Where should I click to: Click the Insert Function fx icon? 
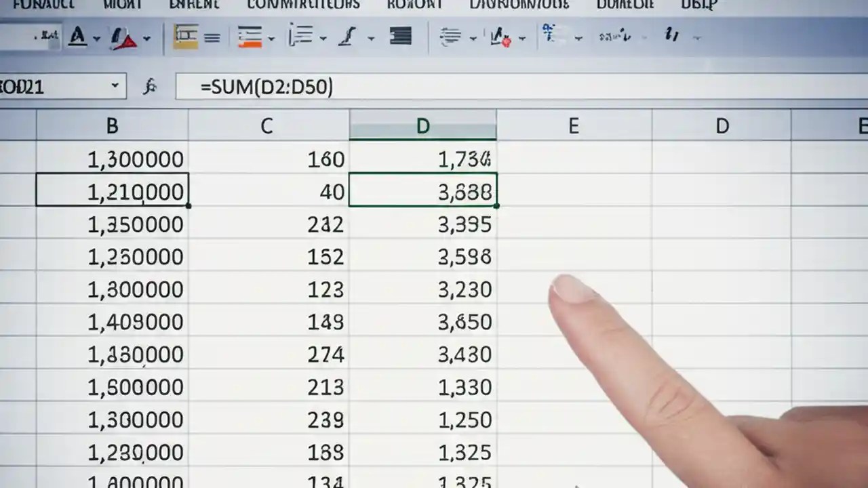tap(151, 86)
